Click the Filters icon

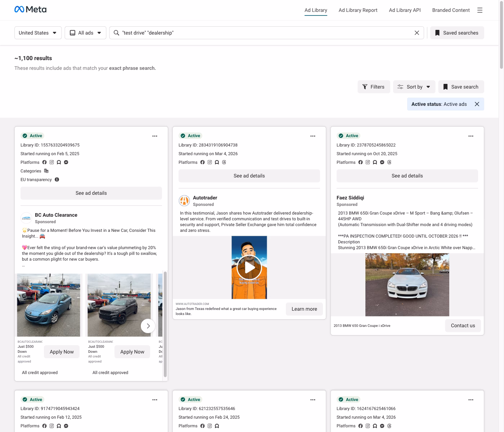pos(365,87)
